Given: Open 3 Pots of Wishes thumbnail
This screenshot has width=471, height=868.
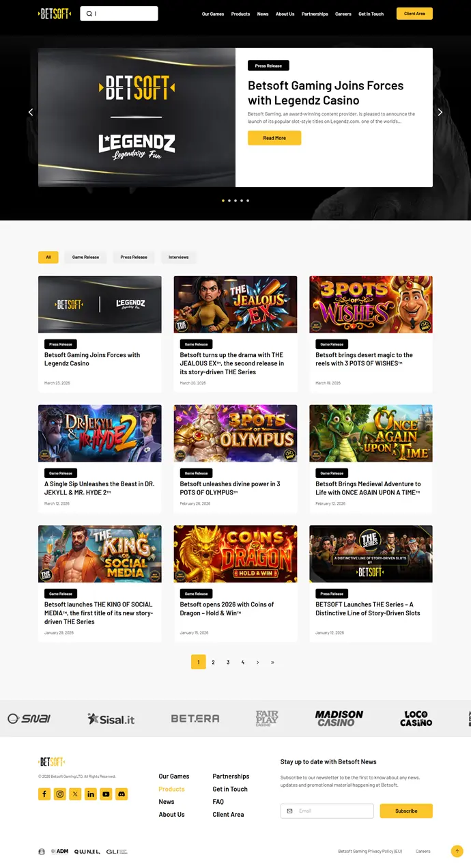Looking at the screenshot, I should tap(371, 305).
